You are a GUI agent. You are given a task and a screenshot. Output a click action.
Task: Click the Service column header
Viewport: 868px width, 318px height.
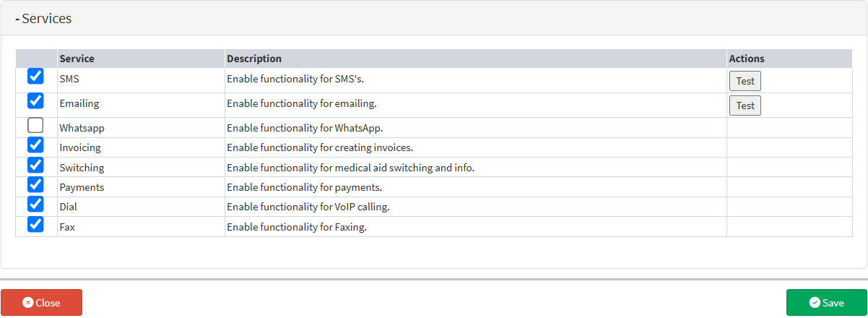point(77,59)
